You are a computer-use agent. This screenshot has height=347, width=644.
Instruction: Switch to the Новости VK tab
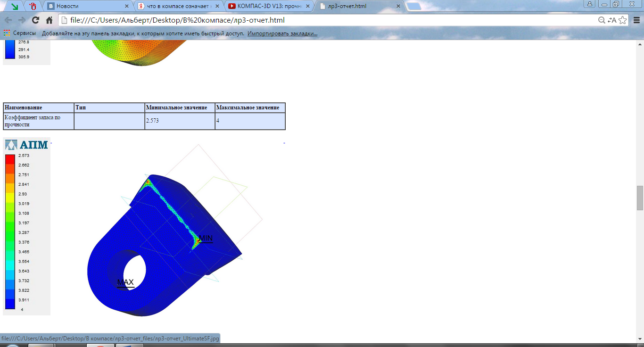point(87,6)
